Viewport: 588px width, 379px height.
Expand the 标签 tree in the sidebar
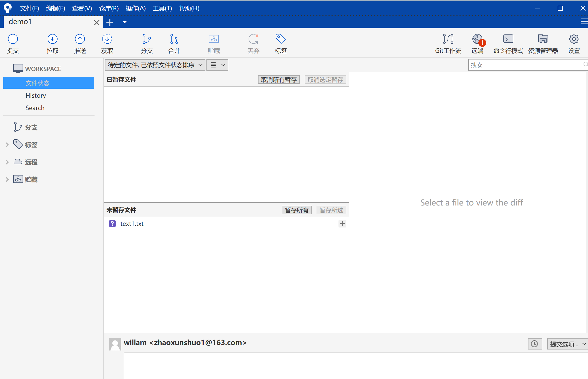(7, 145)
